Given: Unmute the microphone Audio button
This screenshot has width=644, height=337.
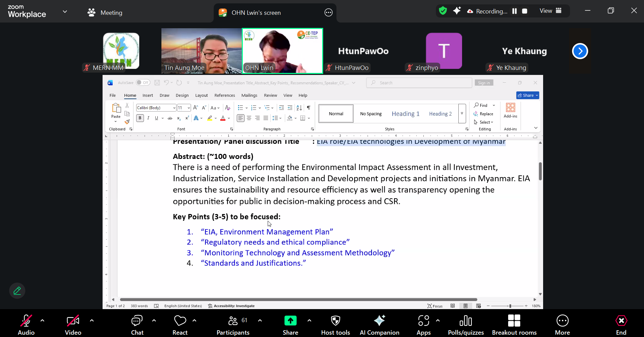Looking at the screenshot, I should tap(26, 325).
